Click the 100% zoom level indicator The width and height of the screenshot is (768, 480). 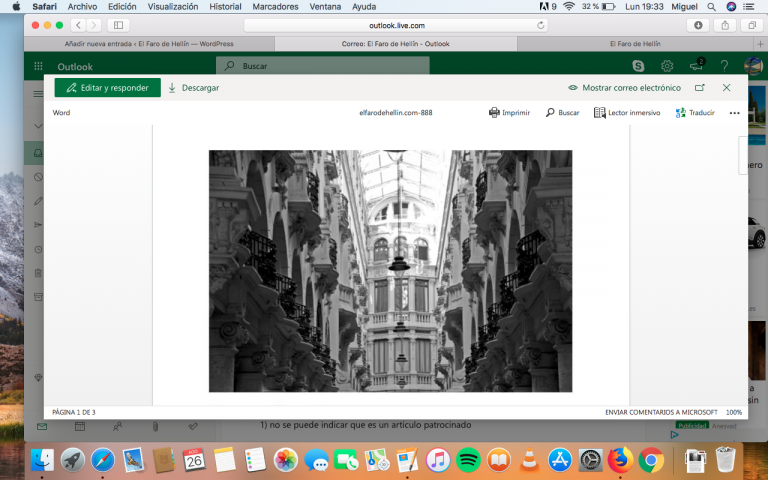(734, 412)
